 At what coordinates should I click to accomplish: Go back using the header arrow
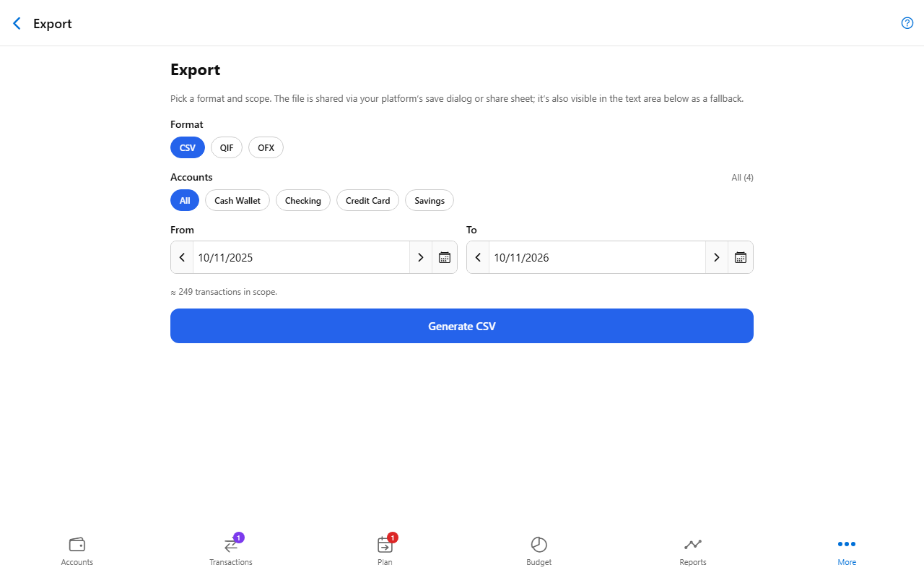pos(17,23)
